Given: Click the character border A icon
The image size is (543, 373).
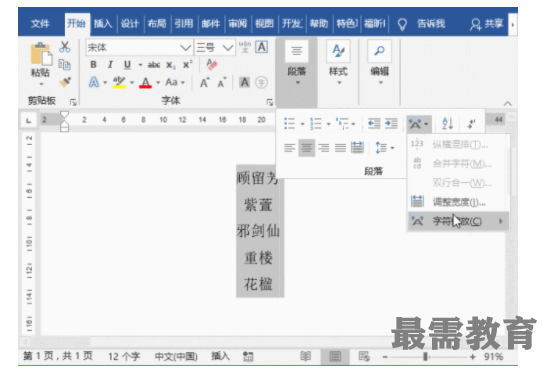Looking at the screenshot, I should pyautogui.click(x=262, y=47).
